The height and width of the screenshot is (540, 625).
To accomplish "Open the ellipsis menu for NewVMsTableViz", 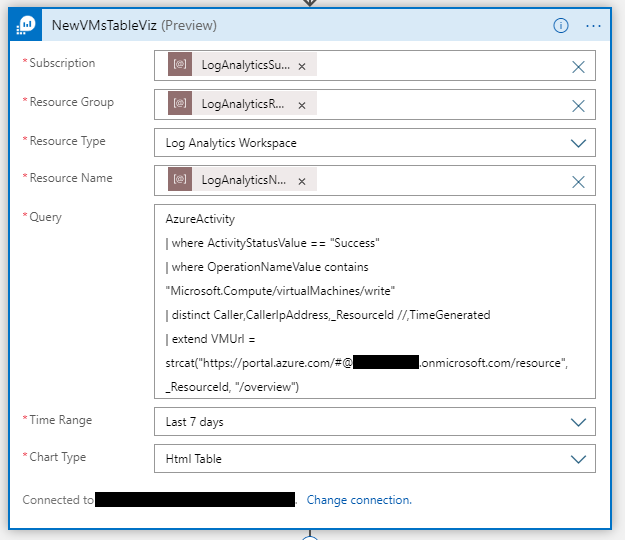I will [593, 26].
